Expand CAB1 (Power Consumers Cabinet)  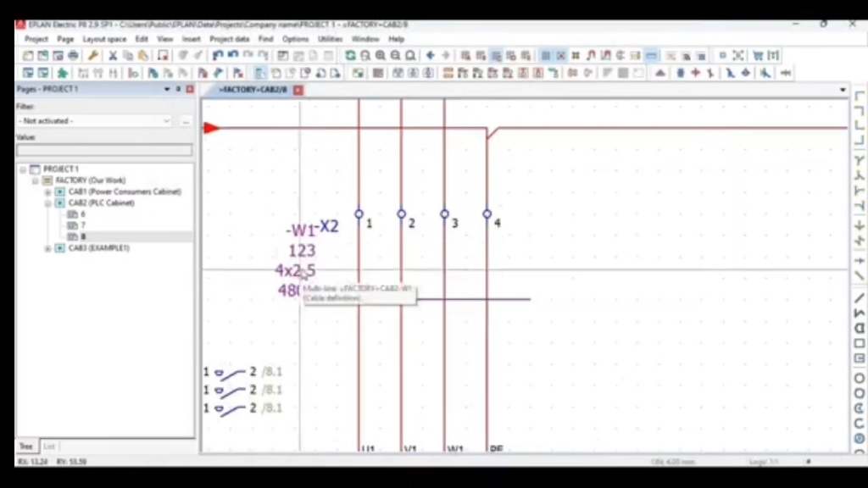[47, 192]
